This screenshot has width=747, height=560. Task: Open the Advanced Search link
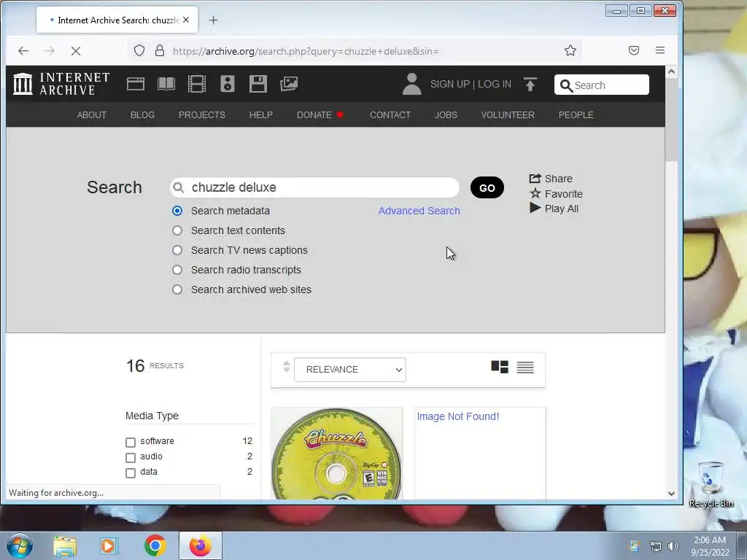coord(419,211)
